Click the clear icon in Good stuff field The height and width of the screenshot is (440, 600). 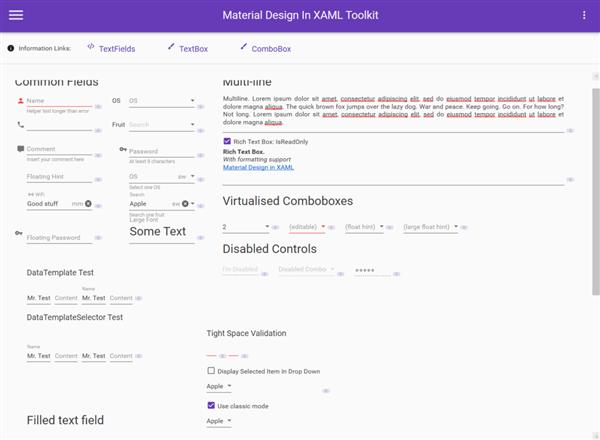tap(88, 204)
